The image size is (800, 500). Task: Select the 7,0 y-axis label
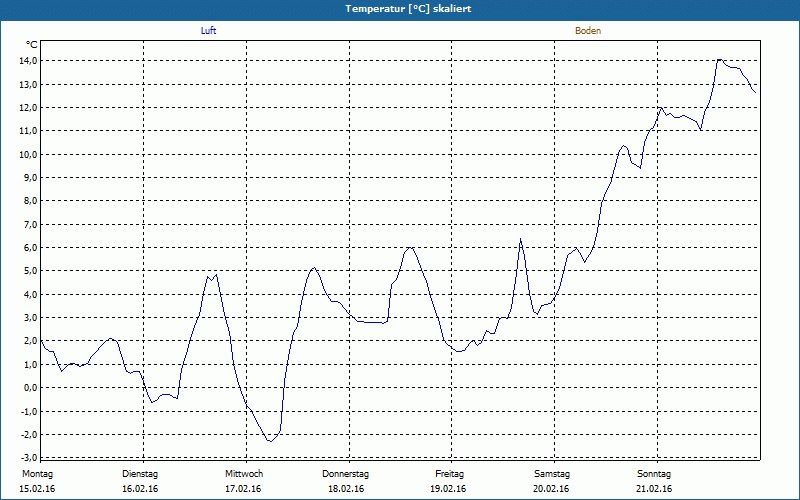pyautogui.click(x=31, y=224)
